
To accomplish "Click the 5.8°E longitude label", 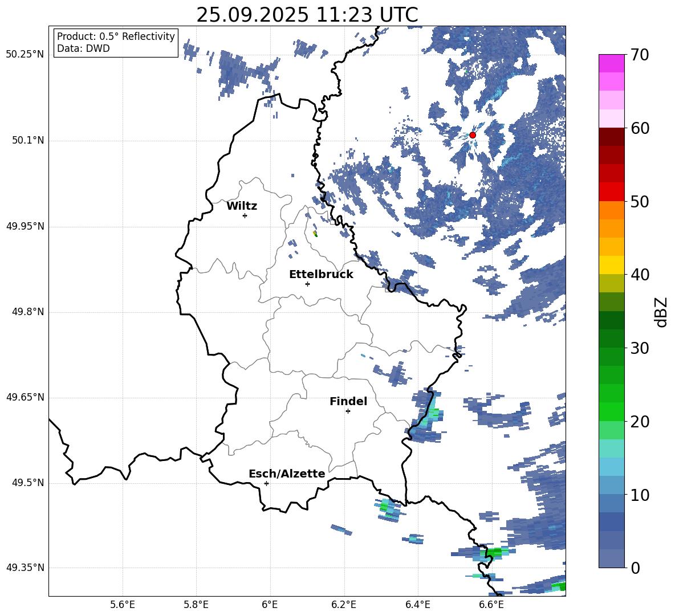I will (x=196, y=605).
